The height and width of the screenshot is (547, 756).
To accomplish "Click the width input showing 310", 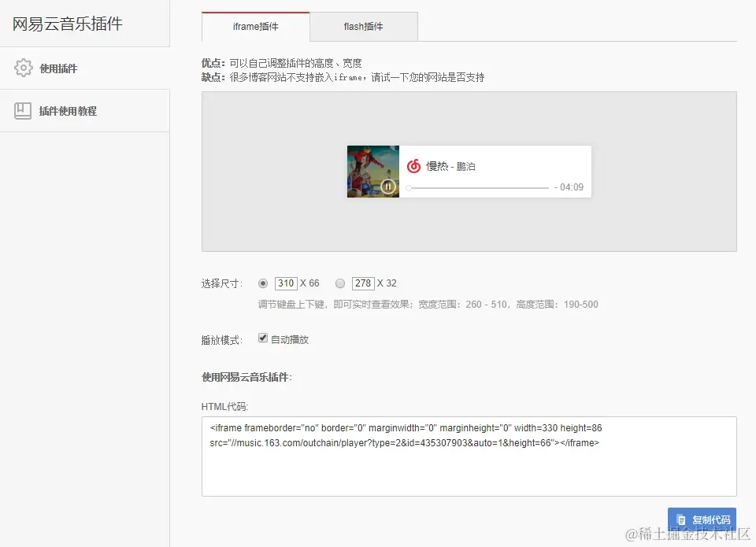I will click(x=286, y=283).
